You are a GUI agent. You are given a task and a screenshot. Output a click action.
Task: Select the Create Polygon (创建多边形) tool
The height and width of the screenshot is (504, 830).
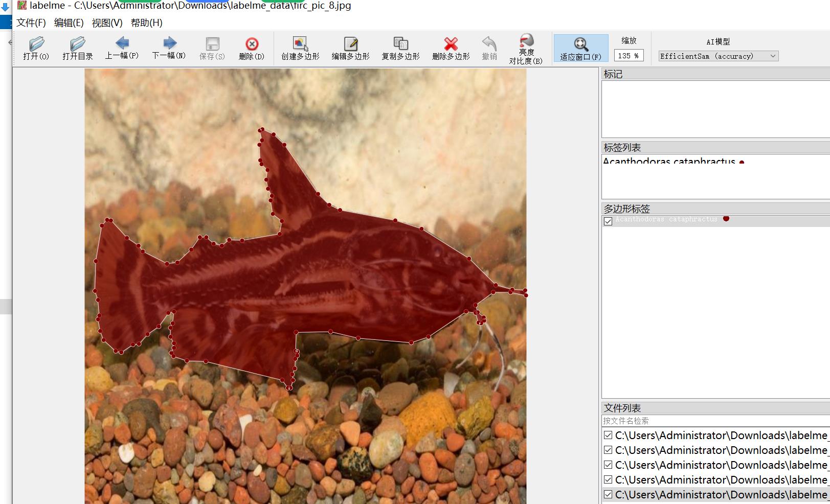(x=300, y=49)
